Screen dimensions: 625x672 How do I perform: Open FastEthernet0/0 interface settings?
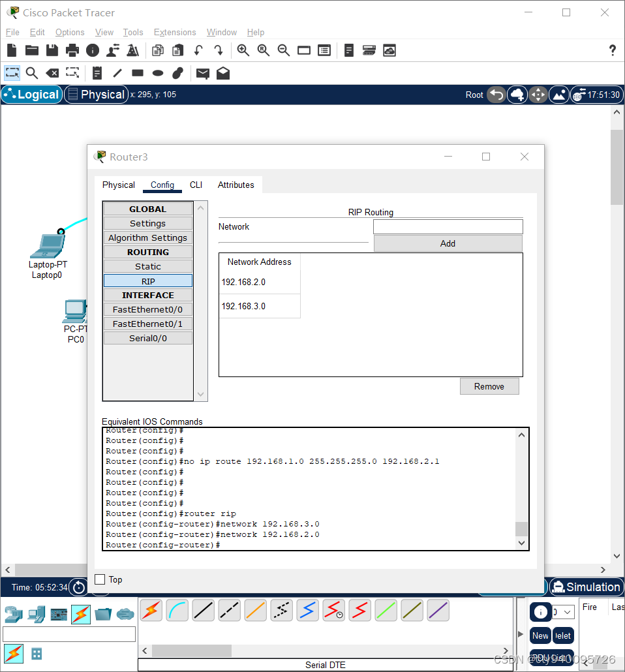[148, 309]
